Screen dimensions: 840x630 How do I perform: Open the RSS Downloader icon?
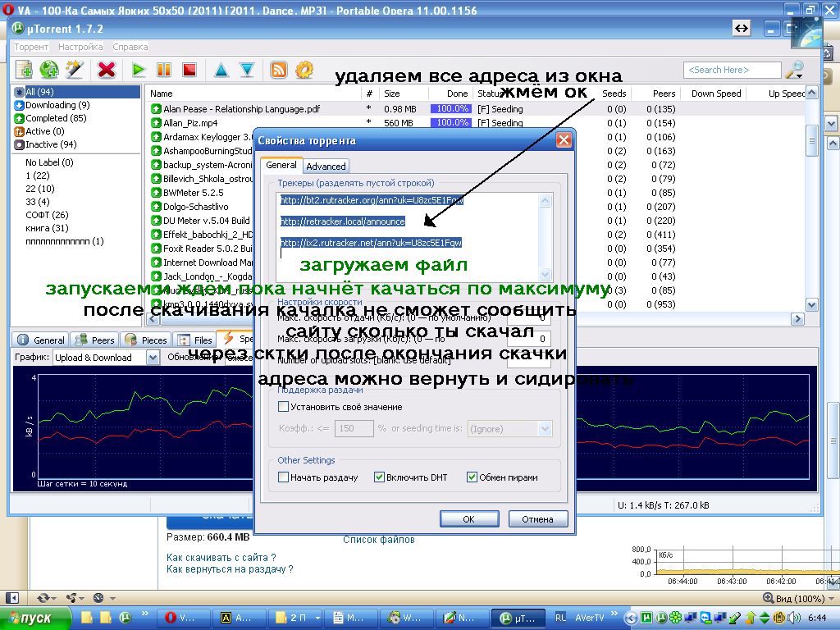279,70
